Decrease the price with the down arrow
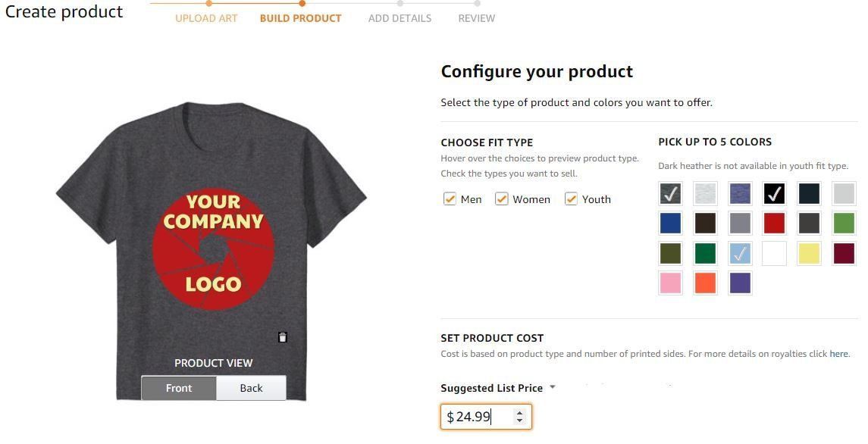The image size is (868, 444). click(519, 420)
